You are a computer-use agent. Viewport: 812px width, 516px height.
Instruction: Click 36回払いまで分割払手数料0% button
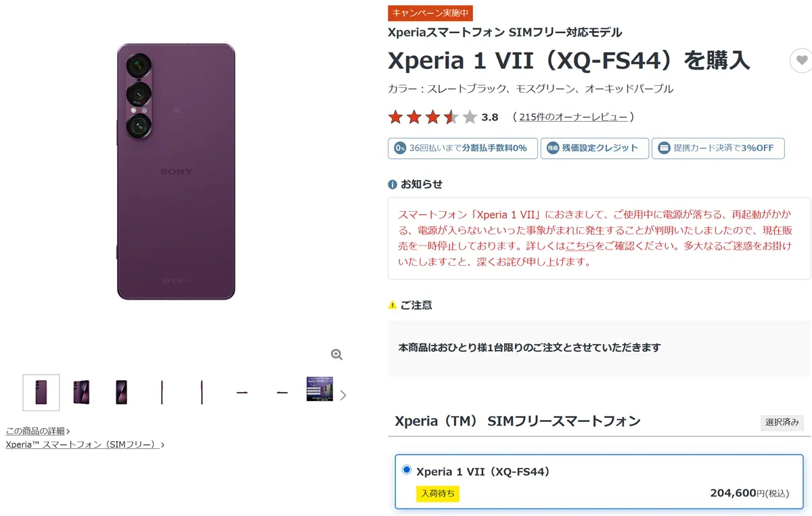point(463,148)
